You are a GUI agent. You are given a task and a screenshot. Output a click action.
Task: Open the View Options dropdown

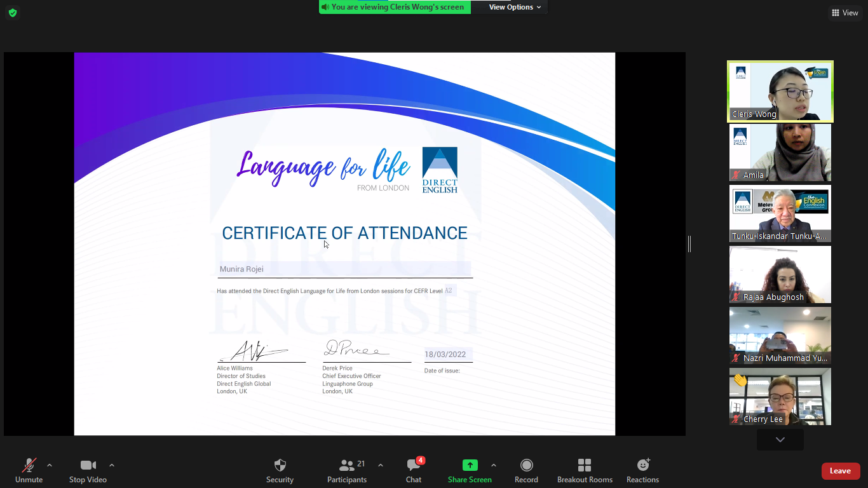click(515, 7)
